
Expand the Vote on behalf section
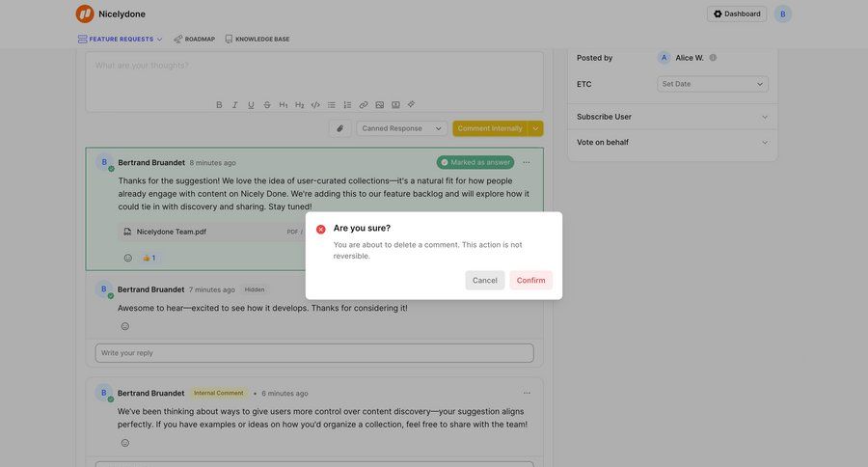tap(672, 143)
